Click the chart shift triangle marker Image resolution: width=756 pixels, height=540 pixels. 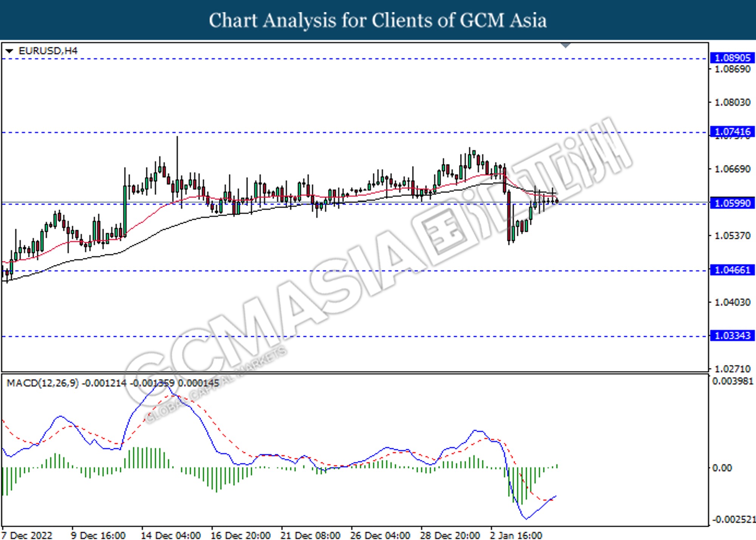(x=565, y=45)
